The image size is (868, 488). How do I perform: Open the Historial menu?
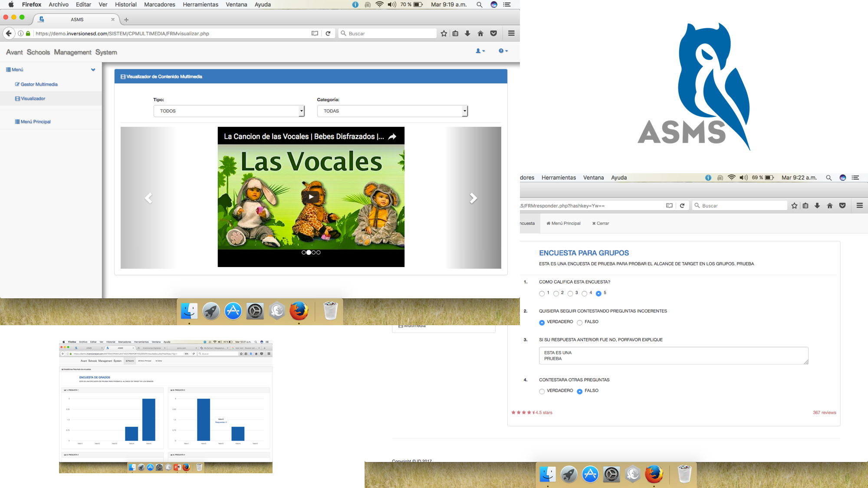125,4
